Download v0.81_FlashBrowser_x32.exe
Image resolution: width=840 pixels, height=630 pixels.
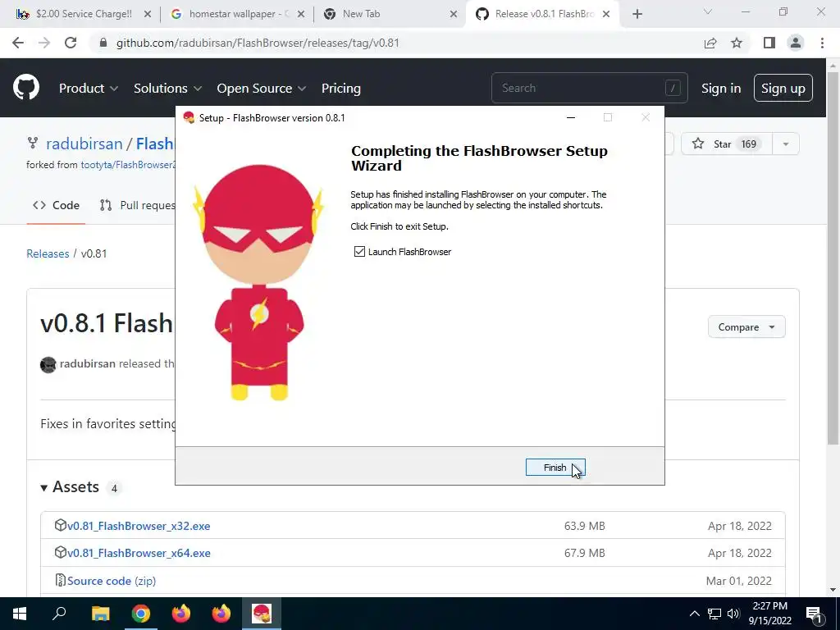(139, 526)
